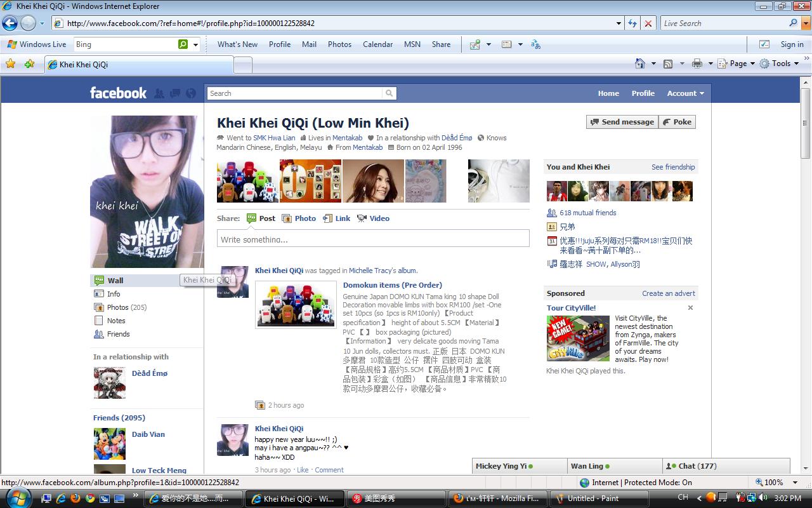Open the Favorites Center star icon

click(x=10, y=64)
